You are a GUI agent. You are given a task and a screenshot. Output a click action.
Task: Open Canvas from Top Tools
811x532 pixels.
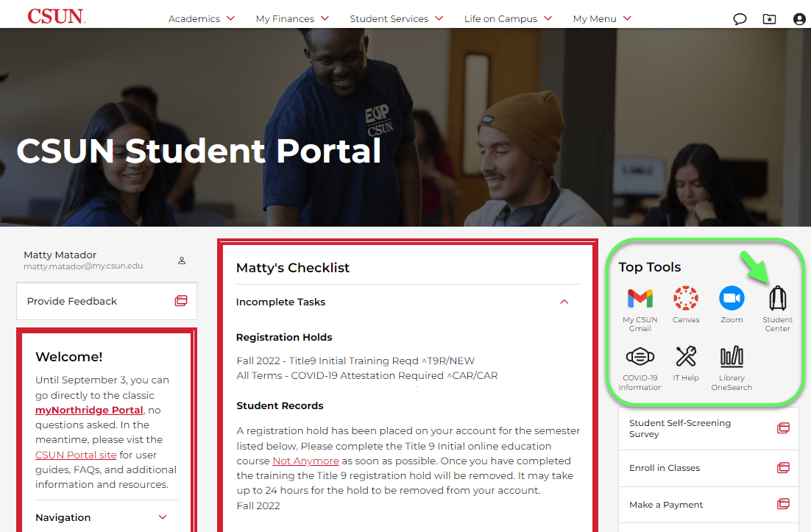(x=686, y=305)
